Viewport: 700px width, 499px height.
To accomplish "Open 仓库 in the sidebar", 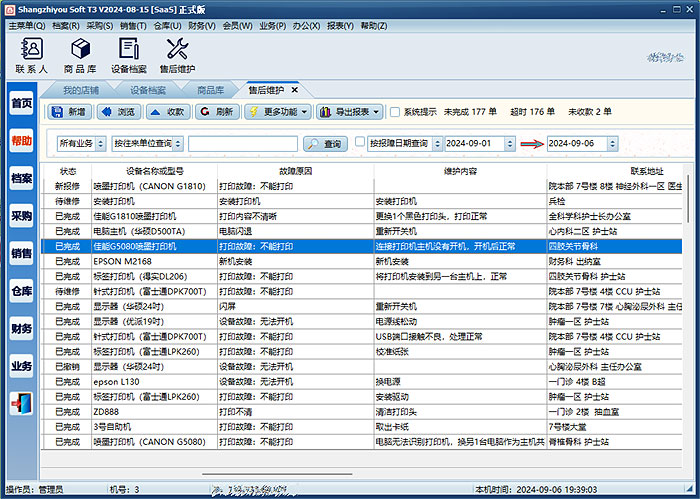I will click(x=21, y=291).
